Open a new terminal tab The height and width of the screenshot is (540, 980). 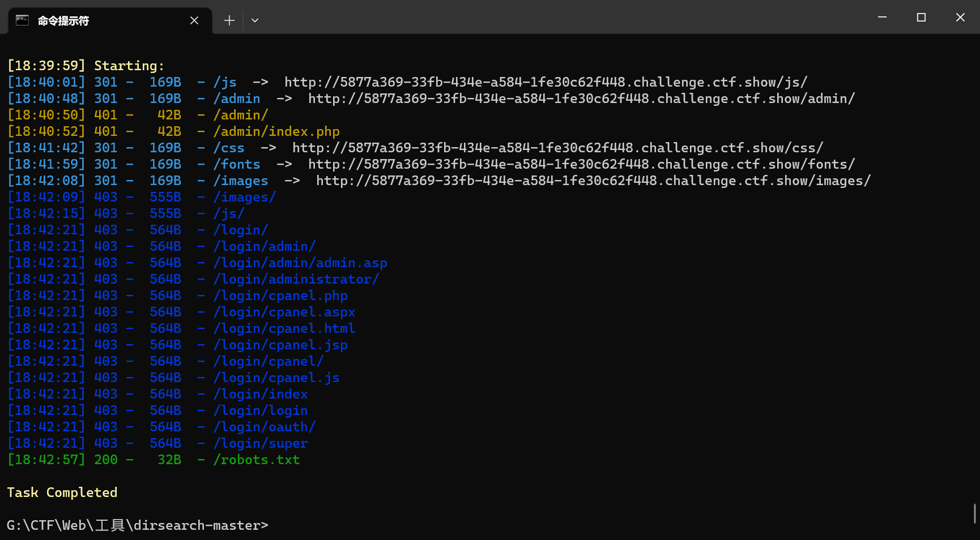point(229,20)
